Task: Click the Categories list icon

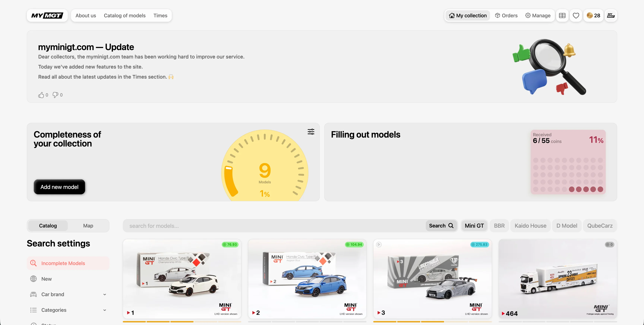Action: point(33,310)
